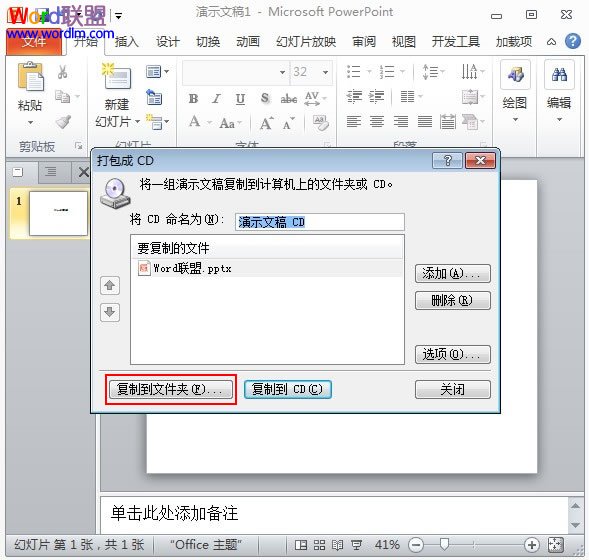Select slide 1 thumbnail
Viewport: 589px width, 560px height.
58,213
